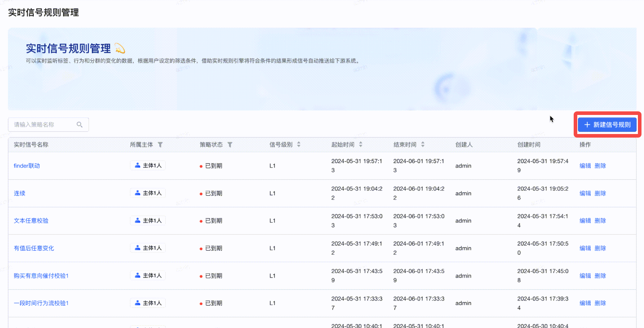Click 主体1人 tag in 有值后任意变化 row
The height and width of the screenshot is (328, 644).
point(148,248)
